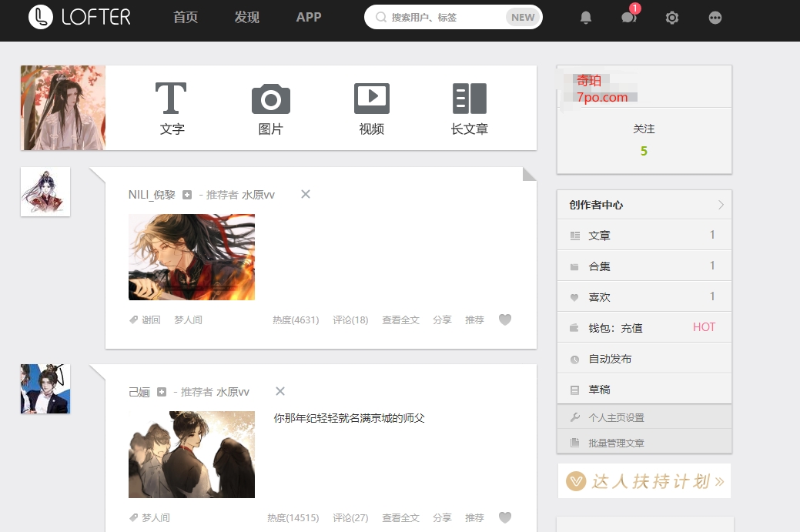
Task: Open the NILI_倪黎 post artwork thumbnail
Action: pos(192,257)
